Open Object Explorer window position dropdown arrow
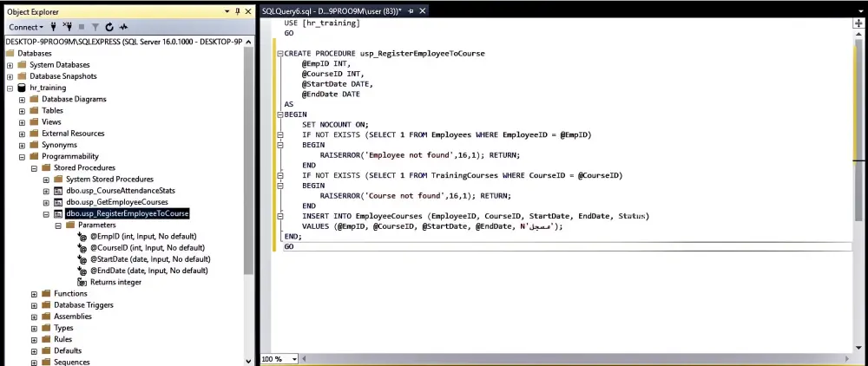This screenshot has width=868, height=366. [227, 11]
